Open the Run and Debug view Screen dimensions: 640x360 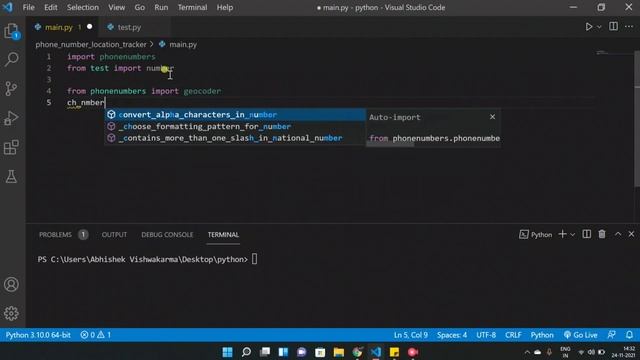(11, 118)
